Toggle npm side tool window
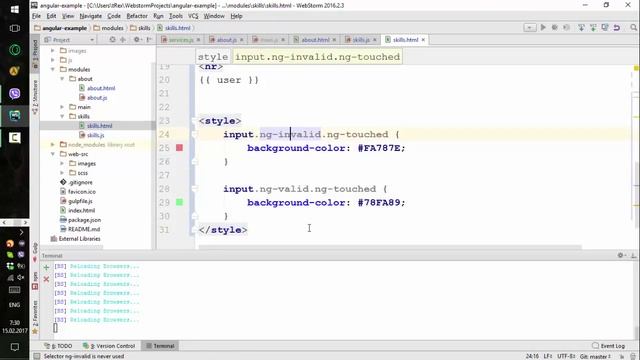The image size is (640, 360). coord(35,281)
